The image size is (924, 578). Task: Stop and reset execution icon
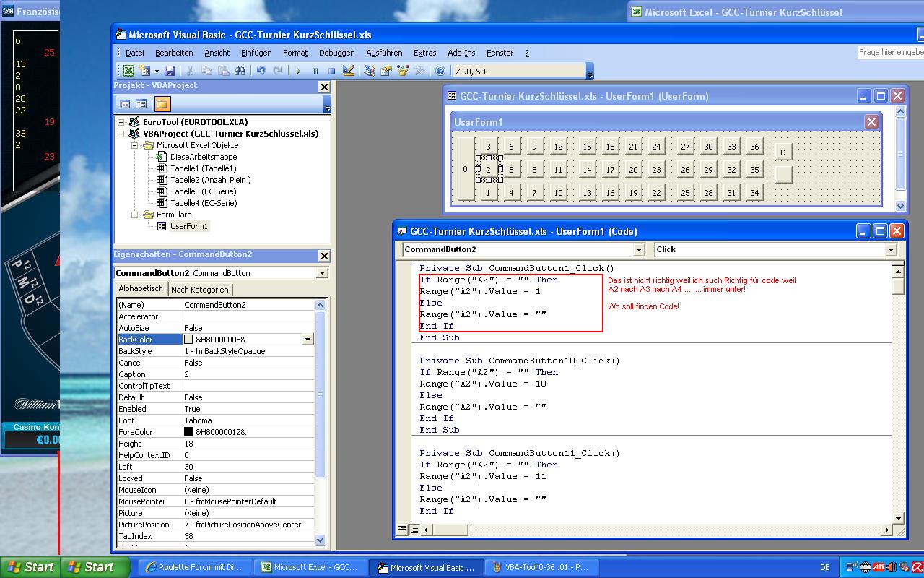coord(331,71)
